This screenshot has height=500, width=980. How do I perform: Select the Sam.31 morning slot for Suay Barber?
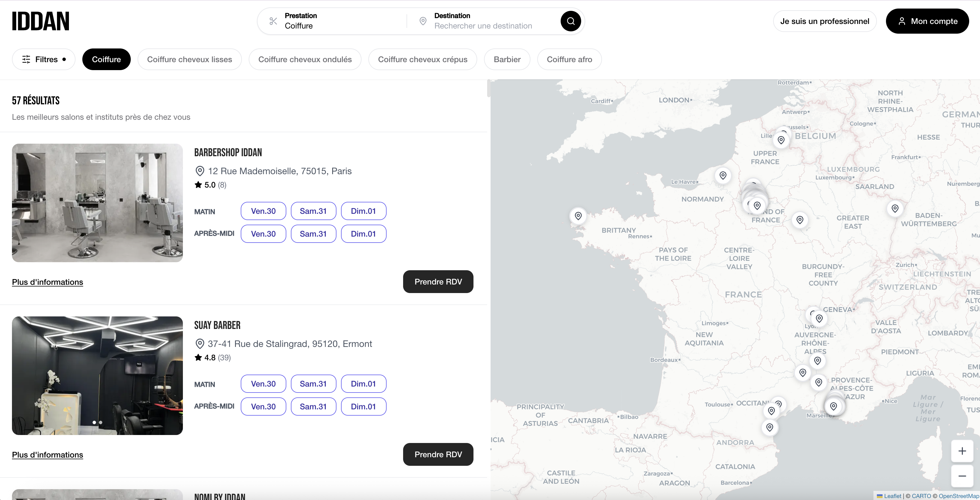point(313,383)
